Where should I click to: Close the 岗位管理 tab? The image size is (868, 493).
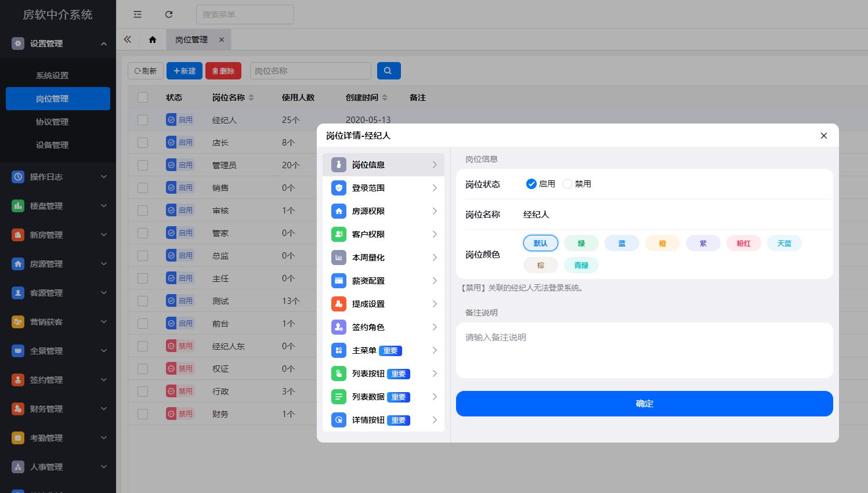[x=222, y=39]
